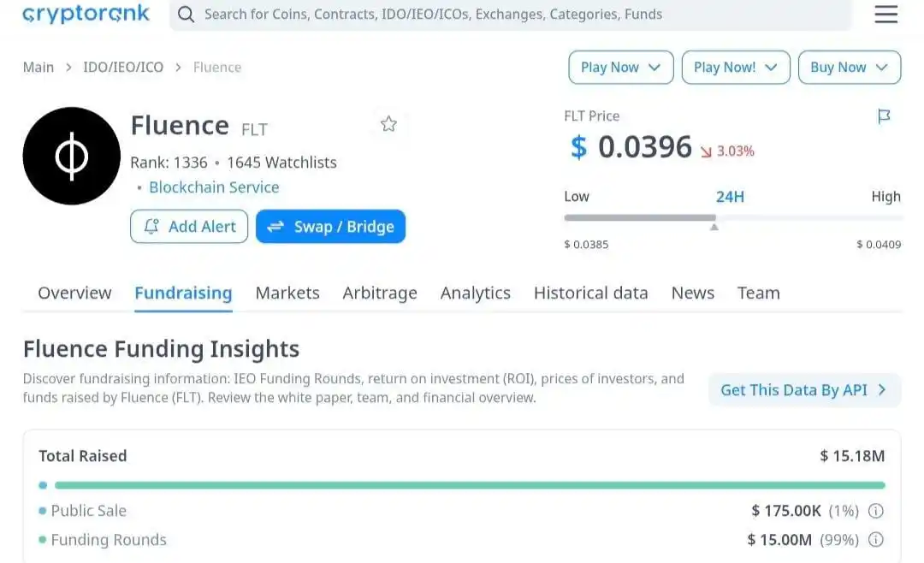Expand the Buy Now dropdown

point(850,68)
